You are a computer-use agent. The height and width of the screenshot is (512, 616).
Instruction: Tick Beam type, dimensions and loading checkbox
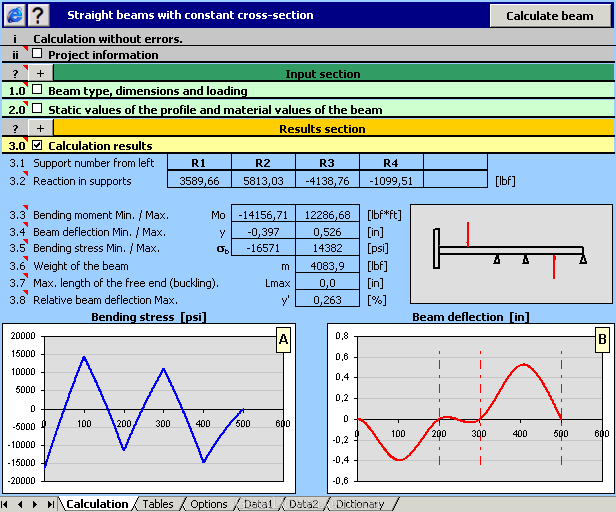(37, 90)
